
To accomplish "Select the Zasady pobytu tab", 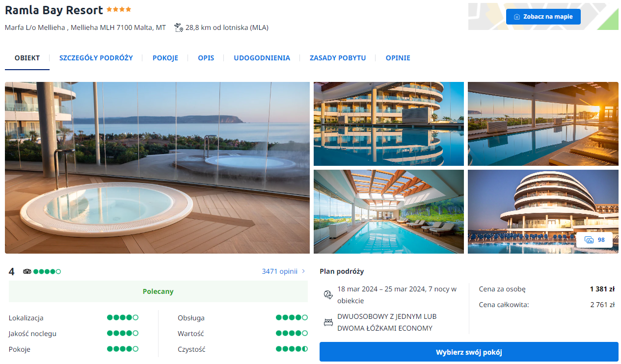I will 338,58.
